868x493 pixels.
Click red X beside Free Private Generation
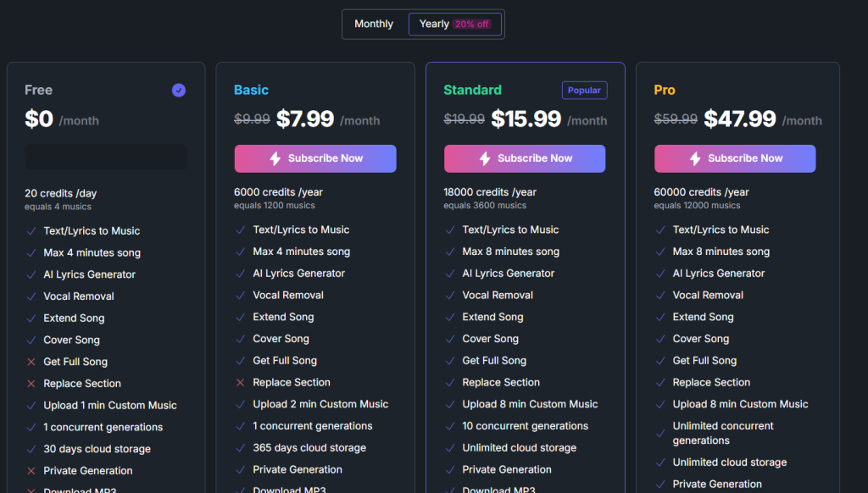point(31,471)
